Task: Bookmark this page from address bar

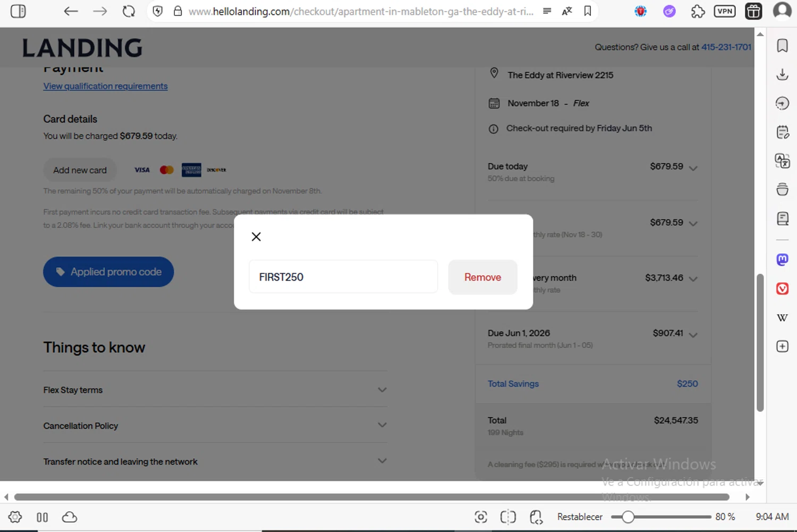Action: click(x=588, y=11)
